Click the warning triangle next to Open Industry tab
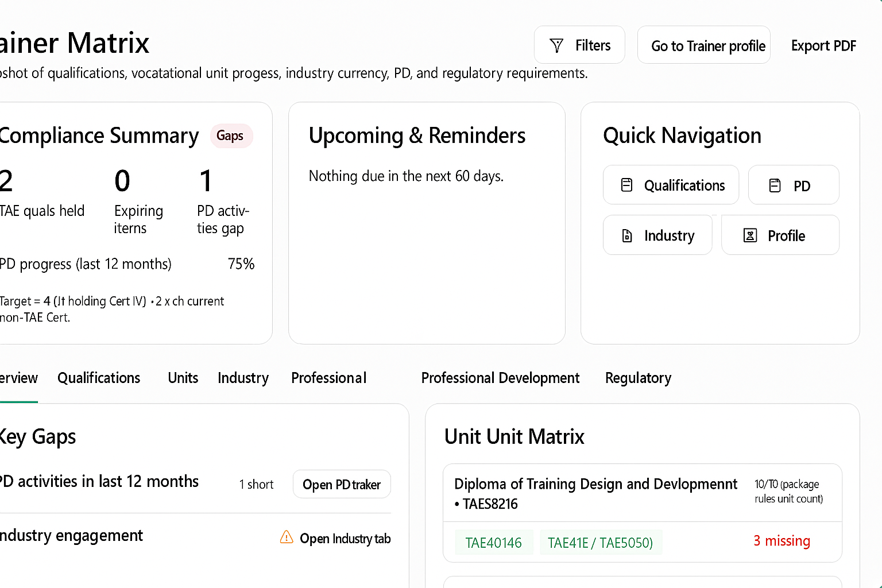882x588 pixels. pos(287,537)
